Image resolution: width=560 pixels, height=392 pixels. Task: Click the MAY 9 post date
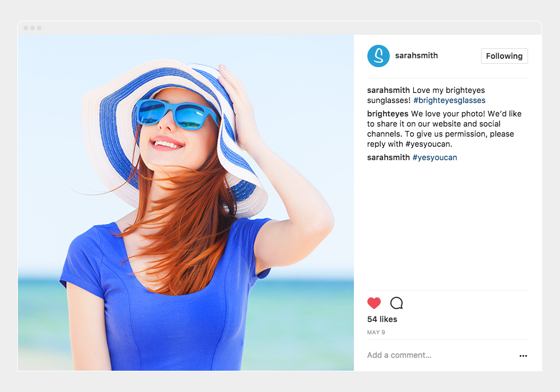coord(376,333)
